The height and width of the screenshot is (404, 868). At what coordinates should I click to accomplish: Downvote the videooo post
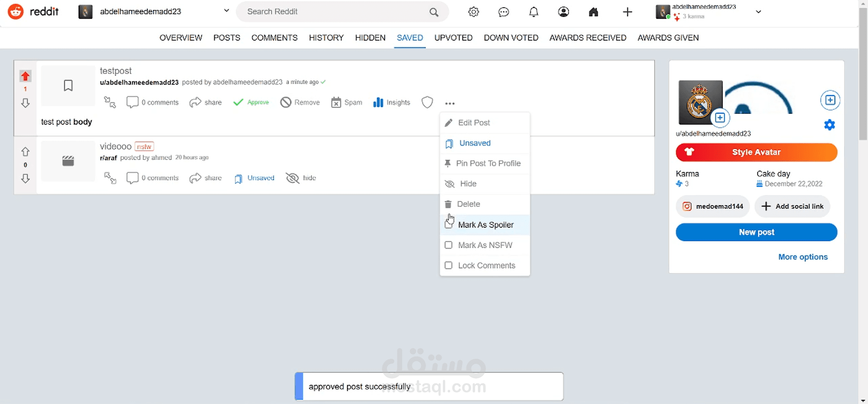pyautogui.click(x=25, y=179)
